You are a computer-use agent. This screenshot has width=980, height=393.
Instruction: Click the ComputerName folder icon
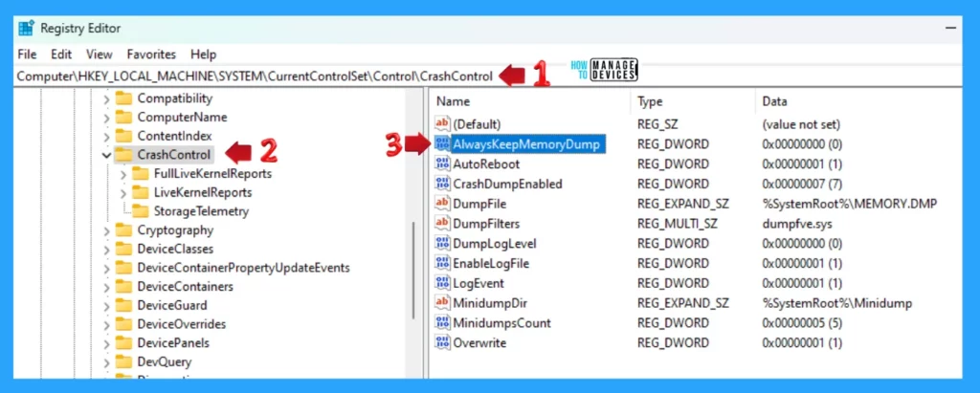(123, 117)
